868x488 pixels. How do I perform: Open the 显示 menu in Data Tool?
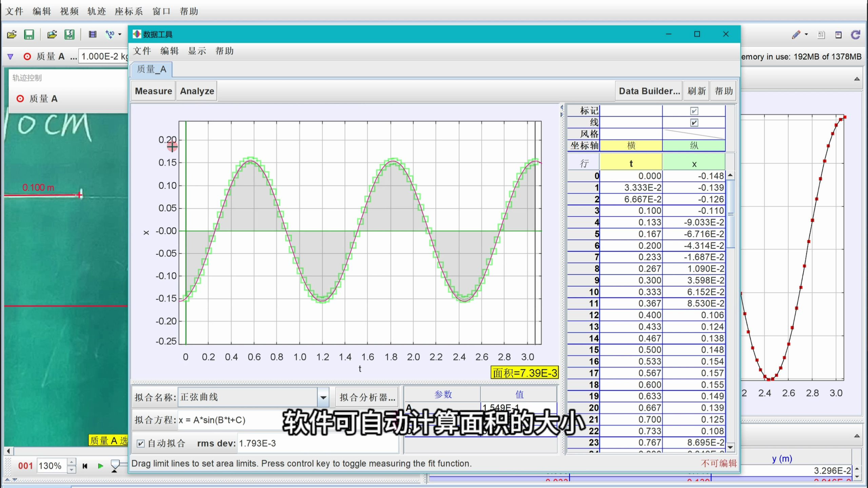[x=197, y=51]
